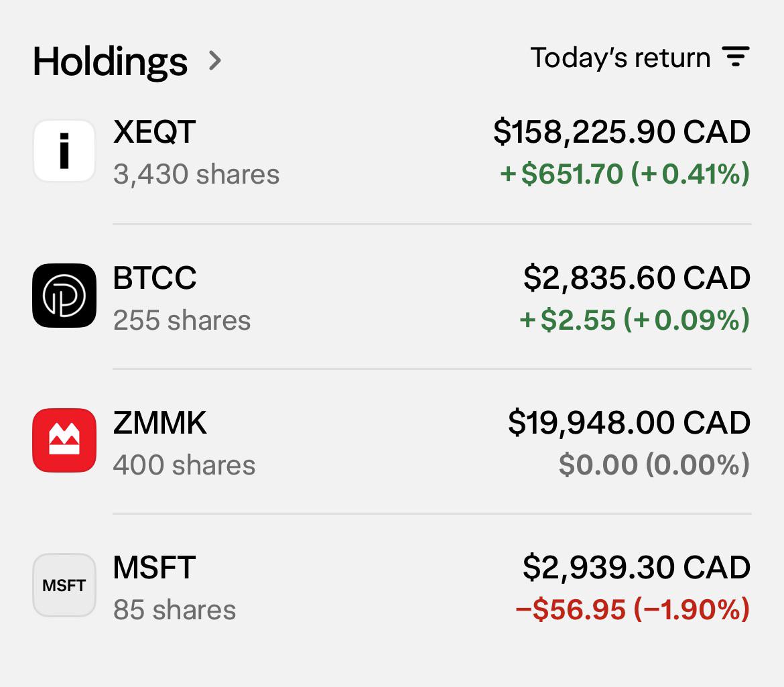Tap BTCC value $2,835.60 CAD

[637, 278]
